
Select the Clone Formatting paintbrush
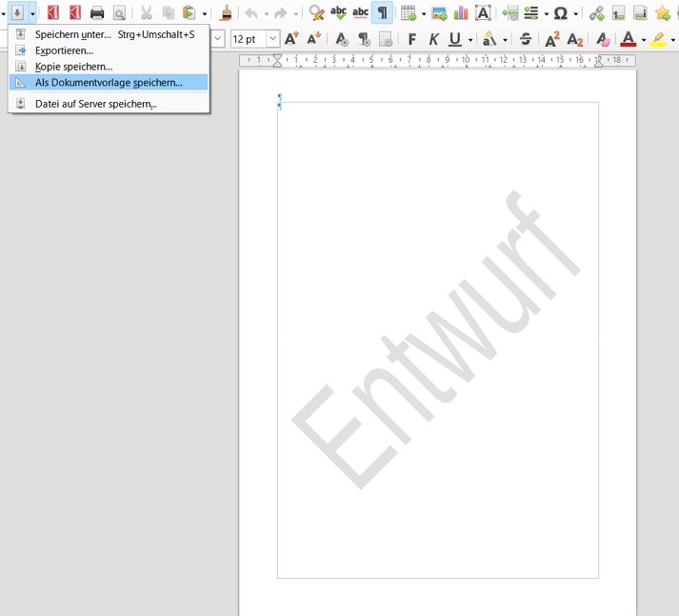click(x=225, y=13)
